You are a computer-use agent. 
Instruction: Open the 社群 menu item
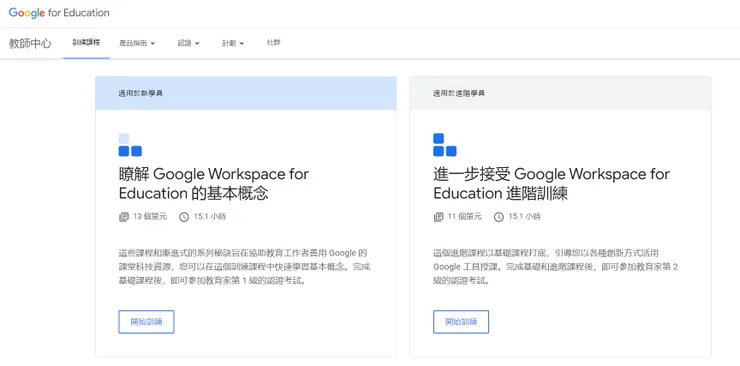point(274,42)
